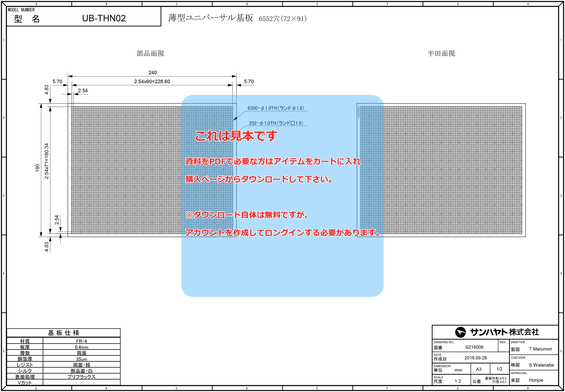Click the model number UB-THN02
The width and height of the screenshot is (565, 392).
(x=104, y=18)
